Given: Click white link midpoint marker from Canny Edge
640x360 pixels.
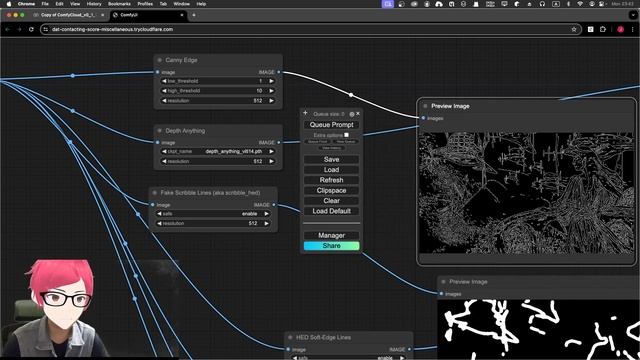Looking at the screenshot, I should tap(351, 95).
